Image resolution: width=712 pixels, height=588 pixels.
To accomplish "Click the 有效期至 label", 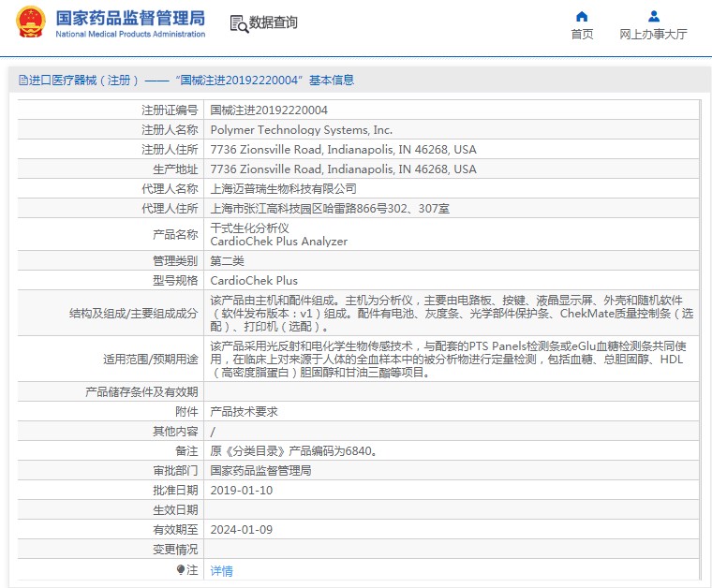I will [175, 529].
